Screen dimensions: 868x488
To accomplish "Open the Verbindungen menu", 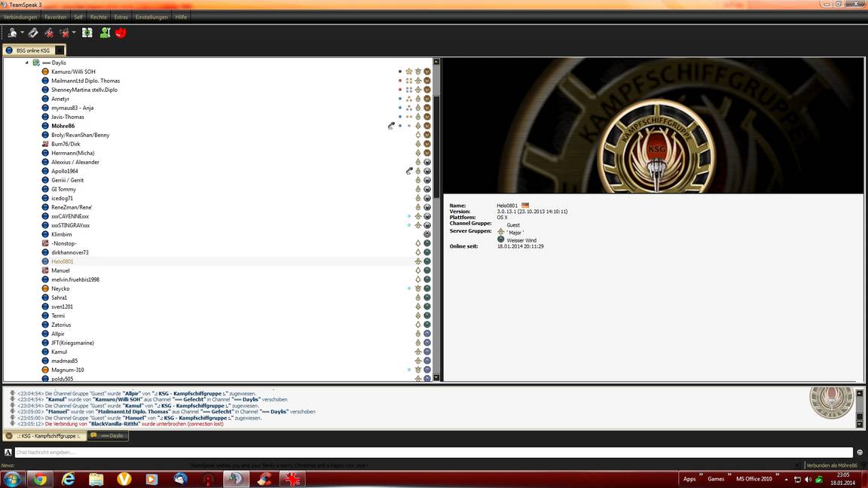I will click(20, 17).
